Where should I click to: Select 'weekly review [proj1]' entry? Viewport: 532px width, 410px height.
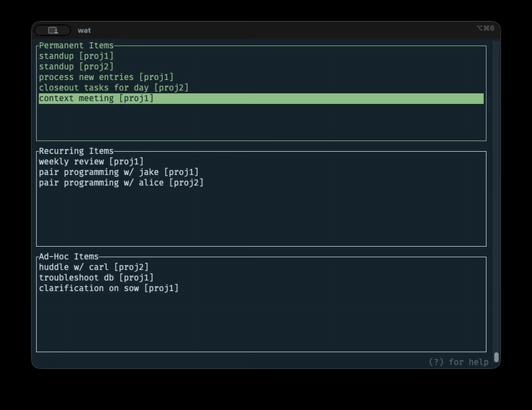click(91, 162)
